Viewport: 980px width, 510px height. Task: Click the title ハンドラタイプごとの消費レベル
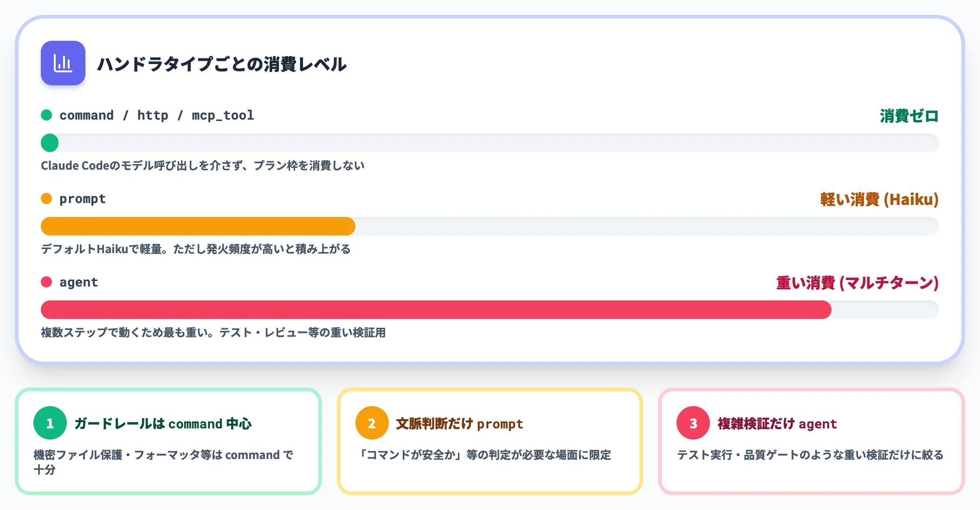pos(222,64)
